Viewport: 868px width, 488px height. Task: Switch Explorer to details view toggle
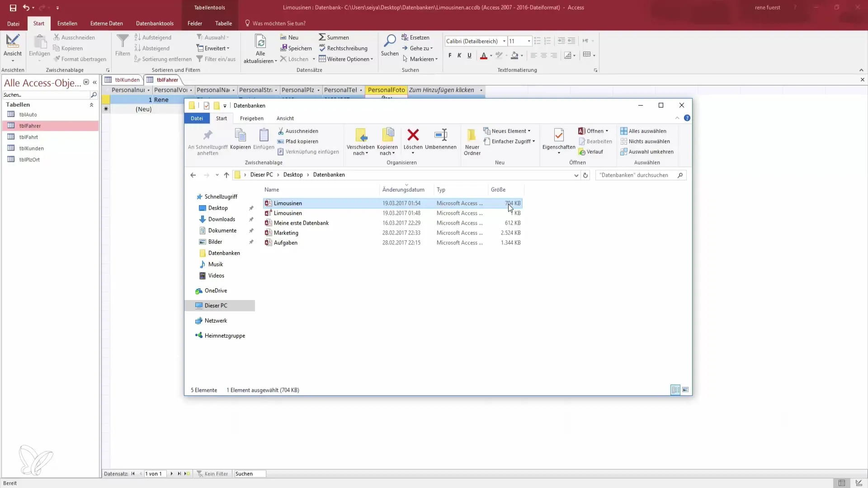click(x=675, y=390)
